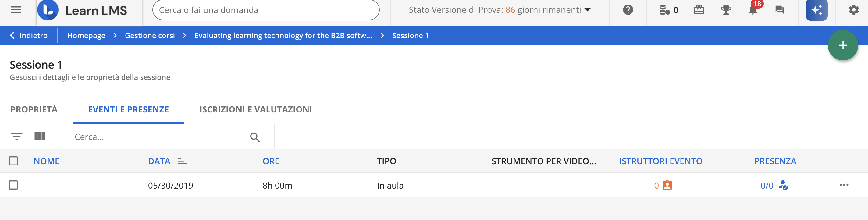Open Gestione corsi from the breadcrumb
Viewport: 868px width, 220px height.
coord(150,35)
